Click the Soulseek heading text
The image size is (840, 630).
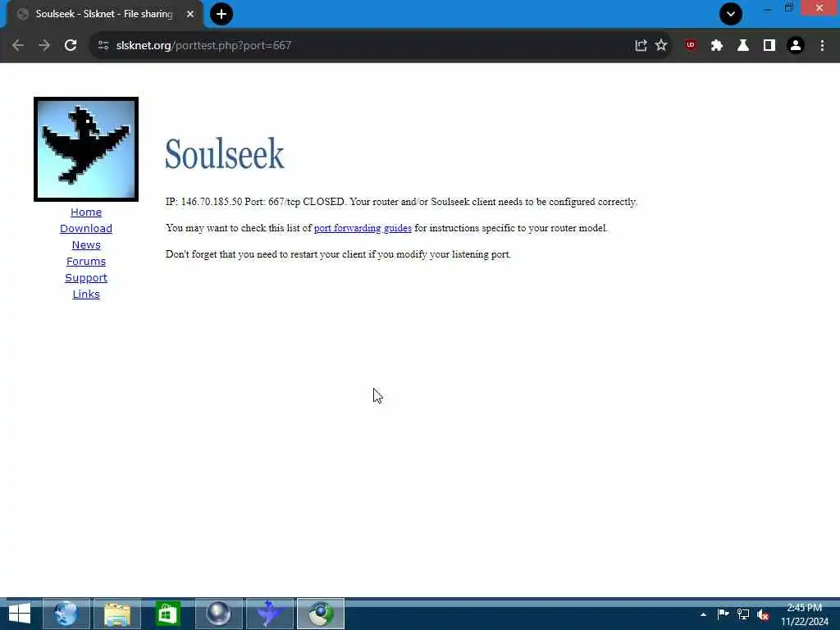225,154
